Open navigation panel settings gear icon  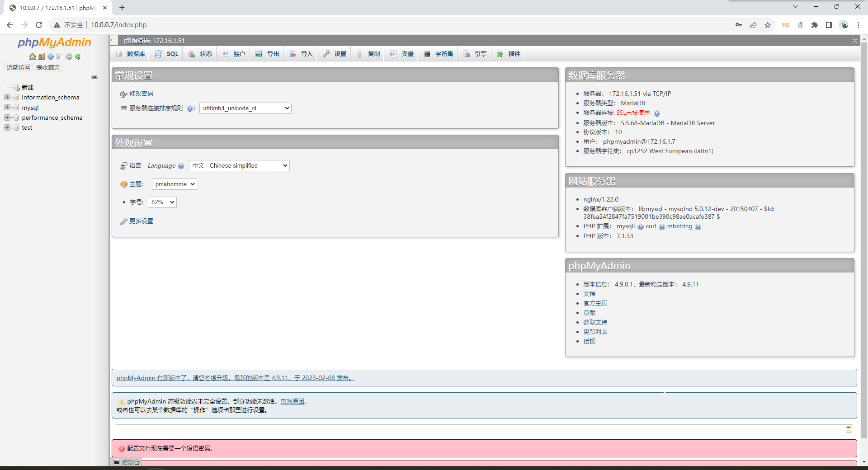(69, 56)
